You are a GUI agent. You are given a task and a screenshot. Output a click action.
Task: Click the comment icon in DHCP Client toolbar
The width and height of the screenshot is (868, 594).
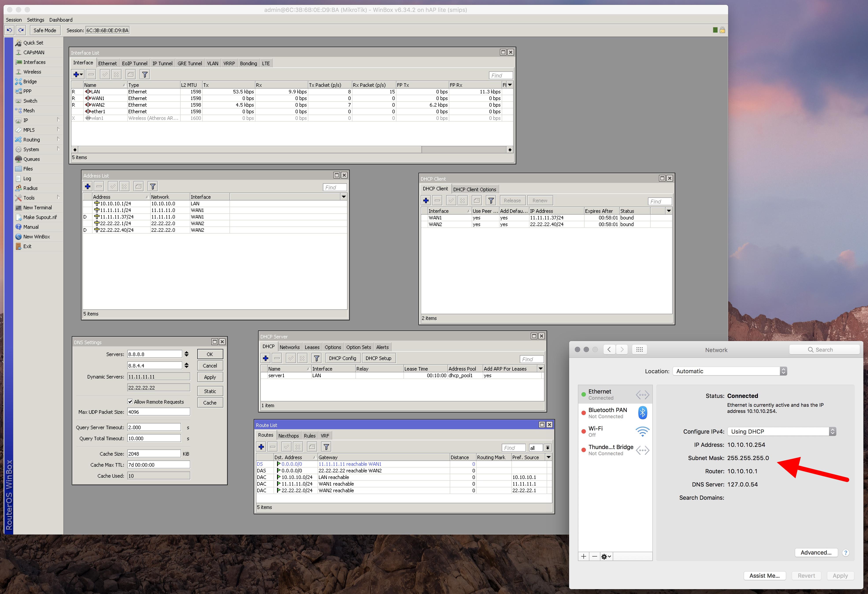click(477, 201)
